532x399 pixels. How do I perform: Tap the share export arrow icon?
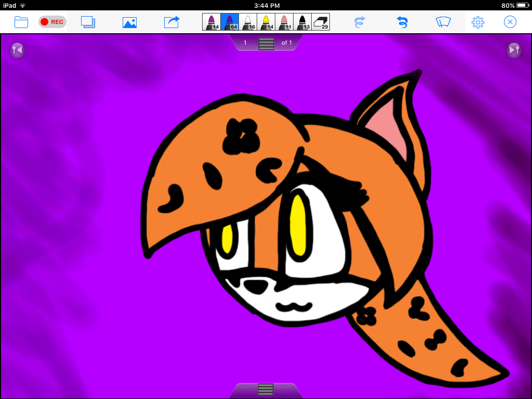coord(171,22)
